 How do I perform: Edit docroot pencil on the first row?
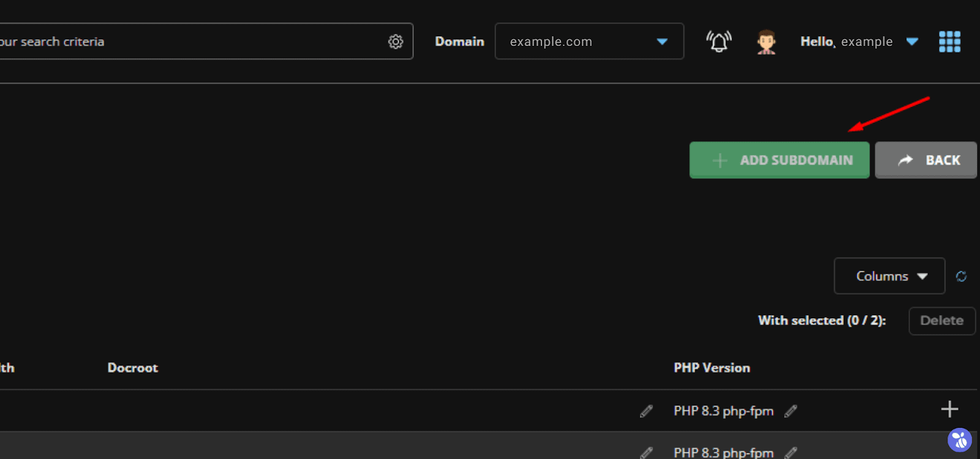[x=646, y=411]
